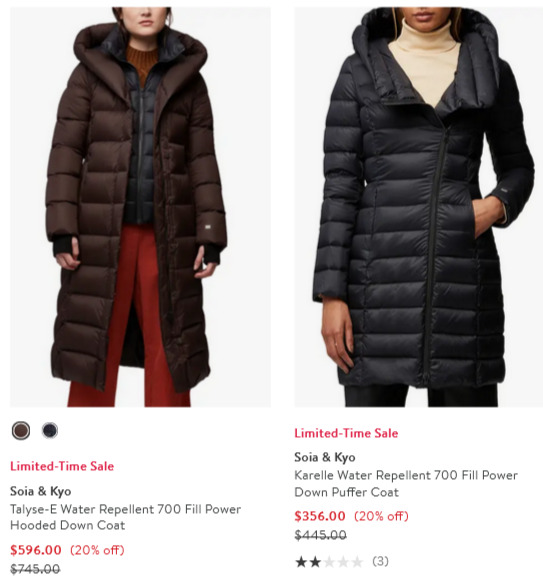The height and width of the screenshot is (578, 543).
Task: Click 20% off next to $356.00
Action: [382, 516]
